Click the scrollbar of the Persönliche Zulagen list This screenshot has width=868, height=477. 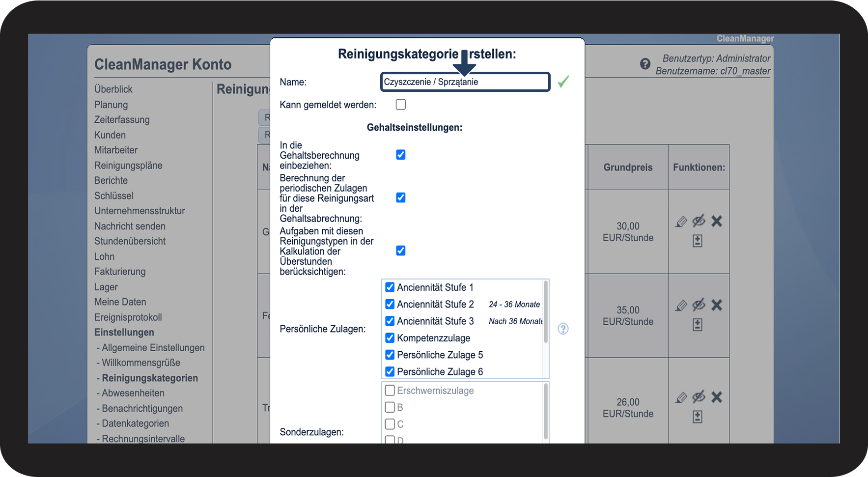tap(546, 312)
